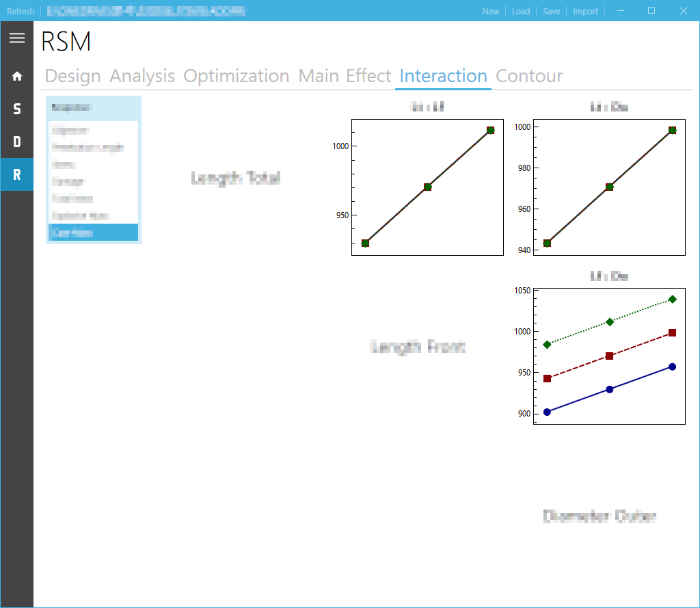Select the S sidebar icon
The image size is (700, 608).
pos(17,109)
